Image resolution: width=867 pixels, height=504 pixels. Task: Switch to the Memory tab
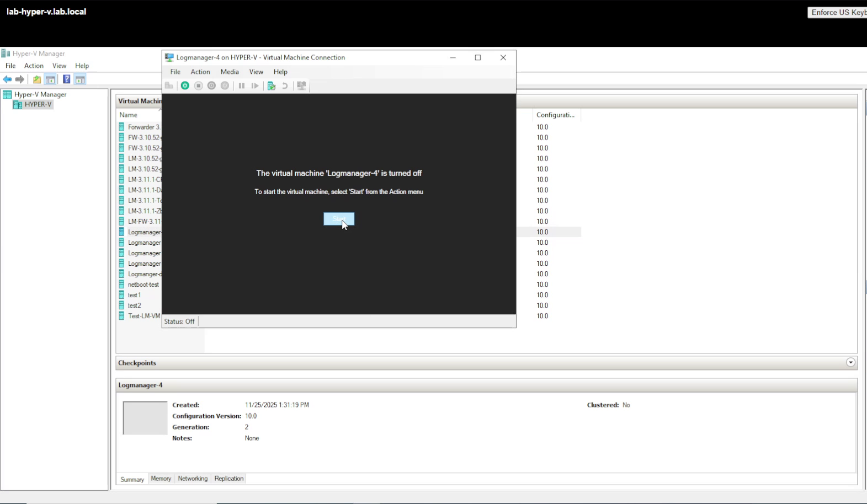coord(161,479)
